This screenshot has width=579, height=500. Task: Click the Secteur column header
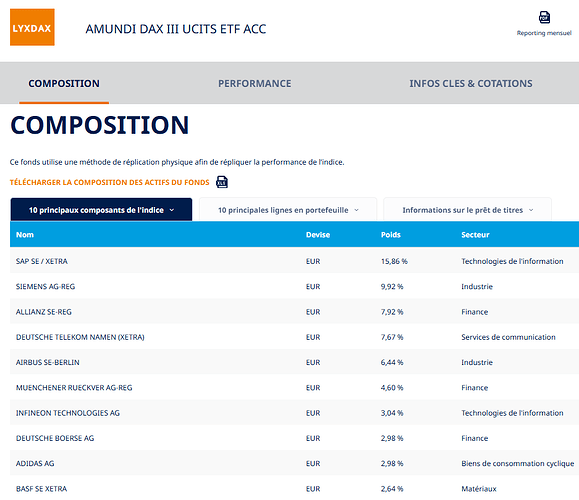pyautogui.click(x=475, y=235)
